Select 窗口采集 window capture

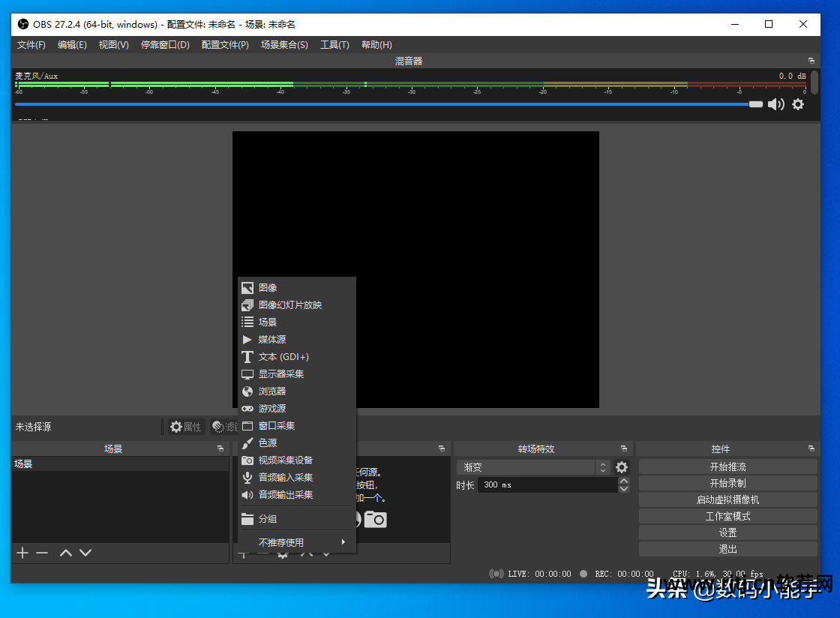(x=297, y=426)
